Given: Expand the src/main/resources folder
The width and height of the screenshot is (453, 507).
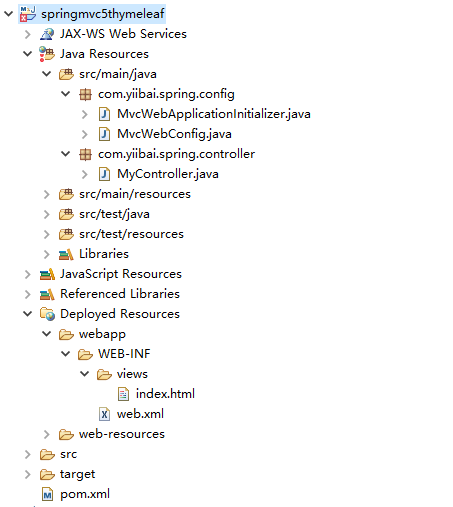Looking at the screenshot, I should pos(47,194).
